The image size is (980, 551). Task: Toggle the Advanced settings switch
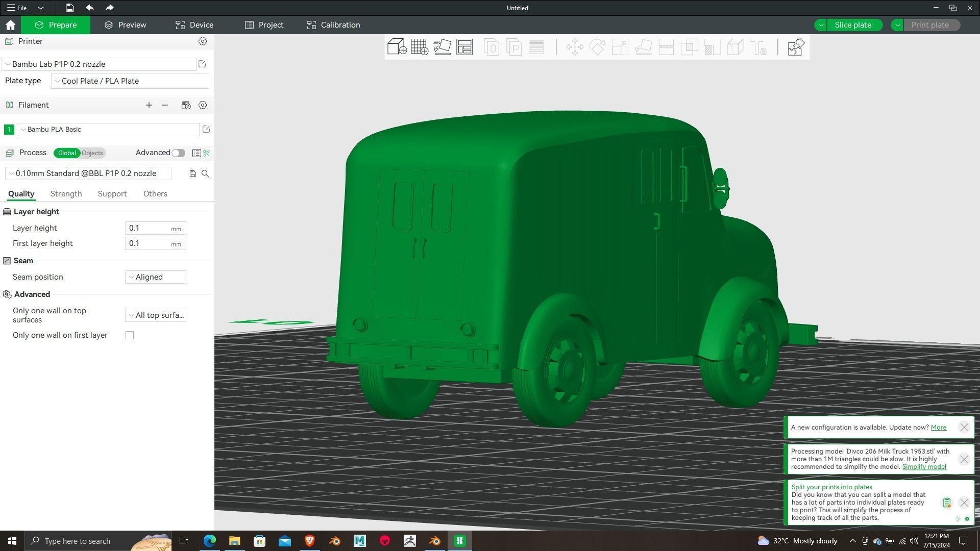[178, 153]
